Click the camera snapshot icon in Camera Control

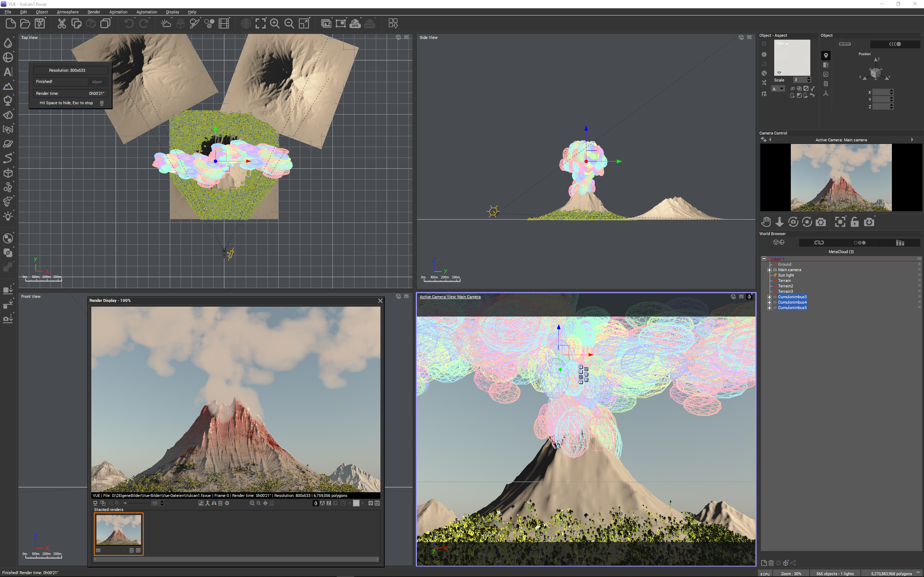point(820,222)
